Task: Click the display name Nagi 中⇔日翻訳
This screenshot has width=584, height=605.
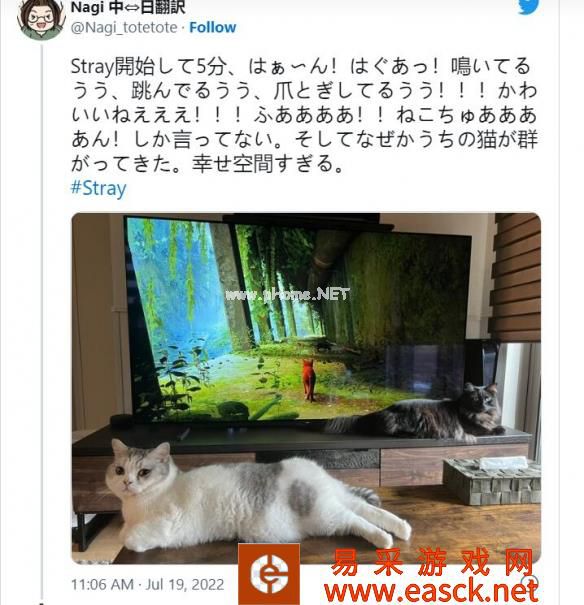Action: (128, 8)
